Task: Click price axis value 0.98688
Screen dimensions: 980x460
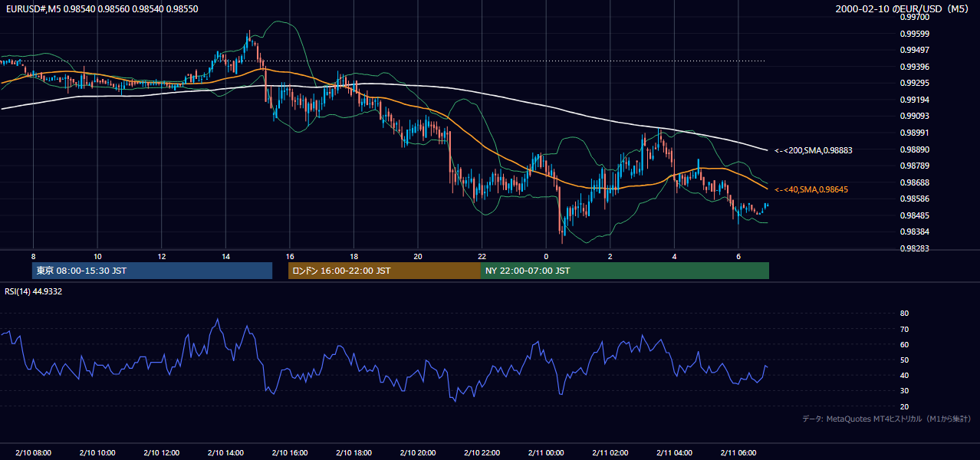Action: point(914,182)
